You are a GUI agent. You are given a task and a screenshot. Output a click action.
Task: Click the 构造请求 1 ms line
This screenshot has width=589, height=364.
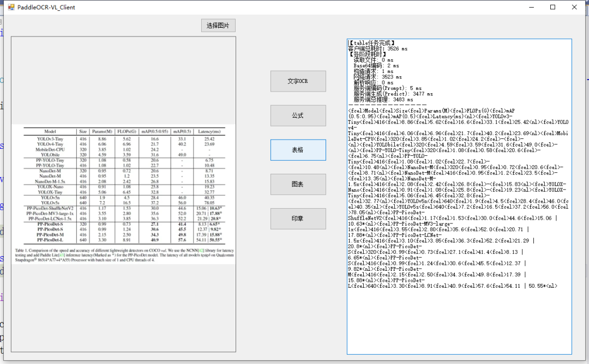tap(374, 71)
